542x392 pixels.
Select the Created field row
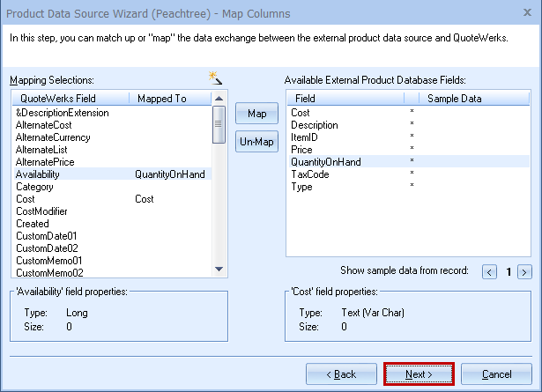pyautogui.click(x=112, y=224)
